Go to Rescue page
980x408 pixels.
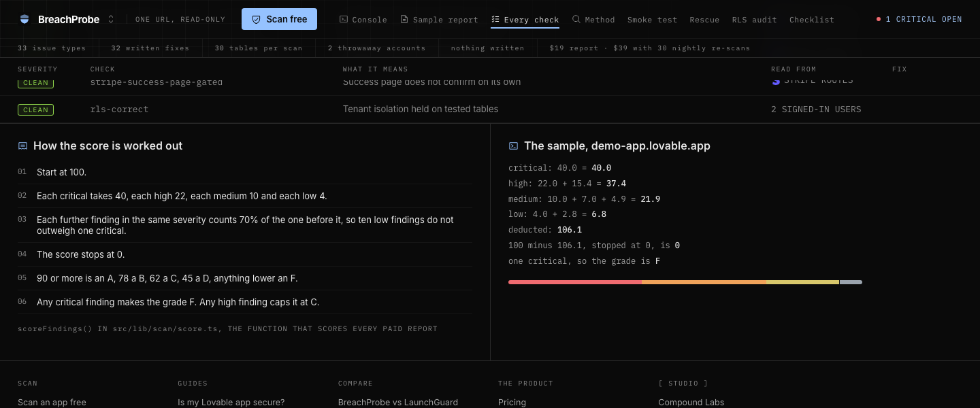(704, 20)
